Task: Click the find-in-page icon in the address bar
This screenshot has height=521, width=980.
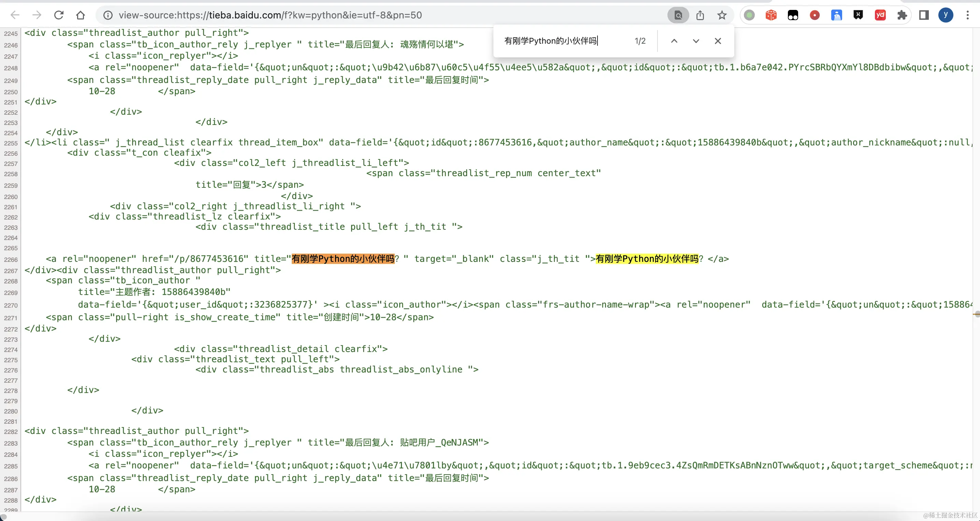Action: (678, 15)
